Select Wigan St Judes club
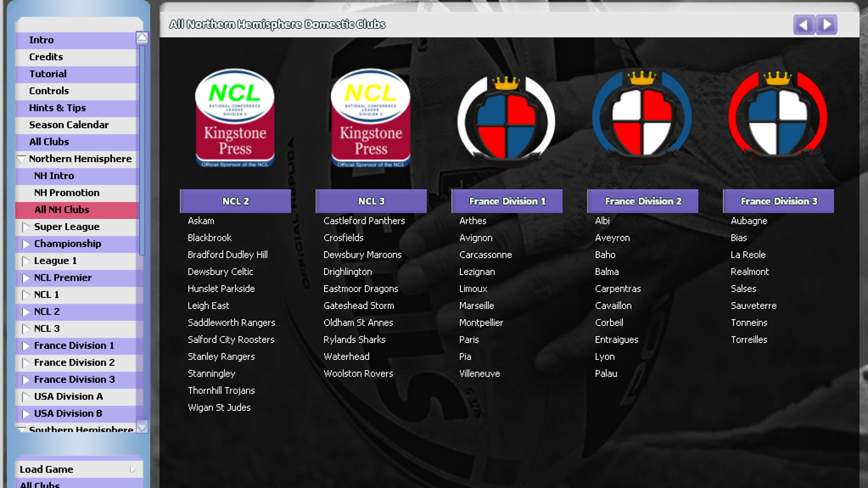 point(219,408)
